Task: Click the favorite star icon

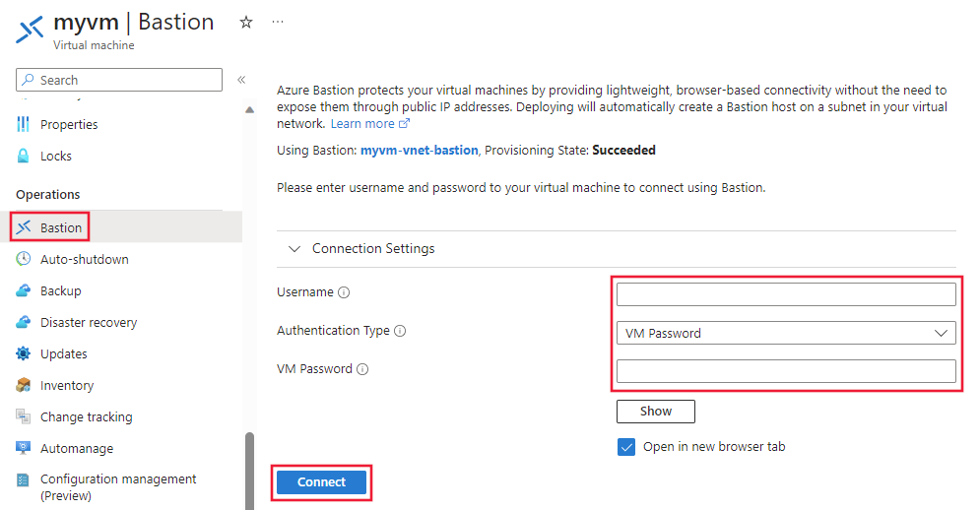Action: [x=246, y=22]
